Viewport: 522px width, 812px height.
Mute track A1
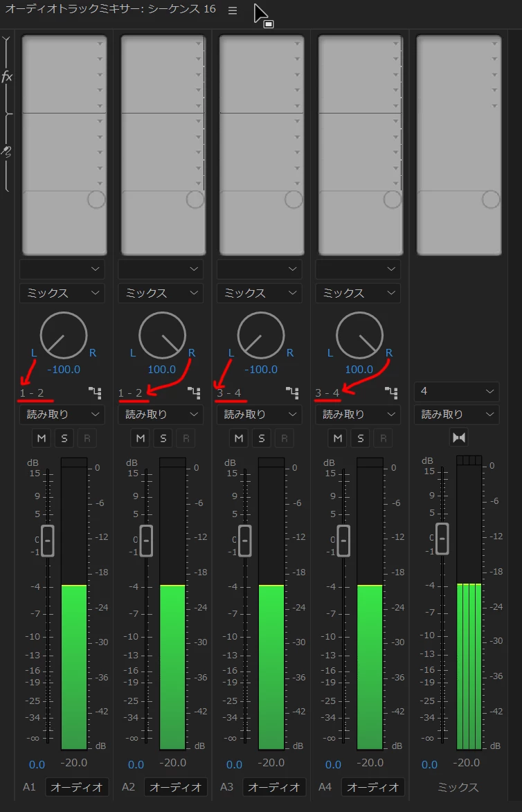(42, 439)
